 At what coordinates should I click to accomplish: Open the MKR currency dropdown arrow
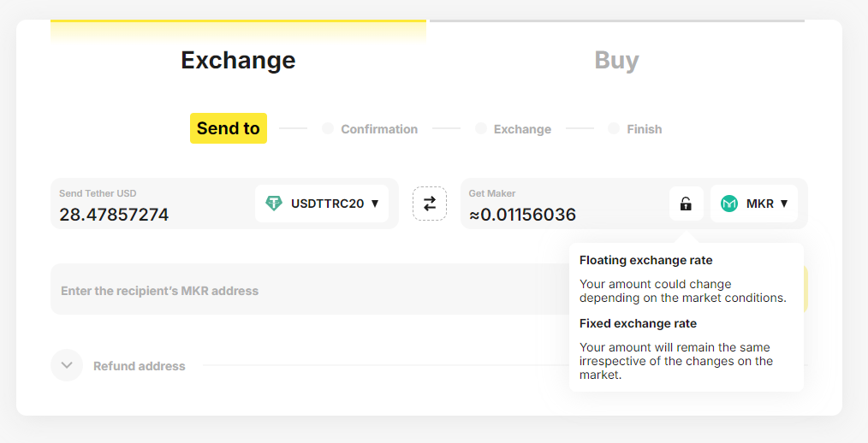[x=784, y=204]
